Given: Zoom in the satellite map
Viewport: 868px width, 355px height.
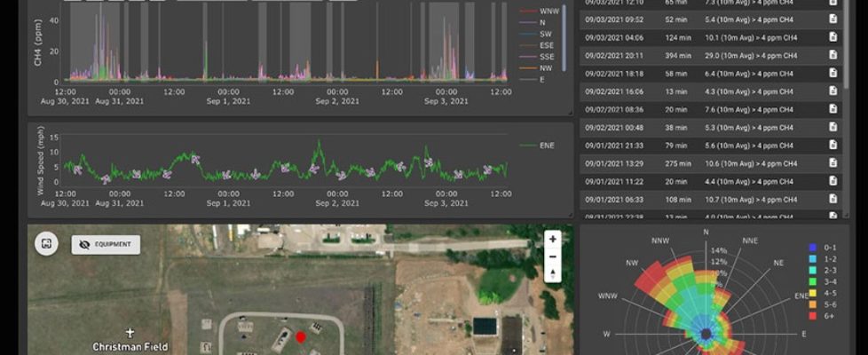Looking at the screenshot, I should point(552,240).
